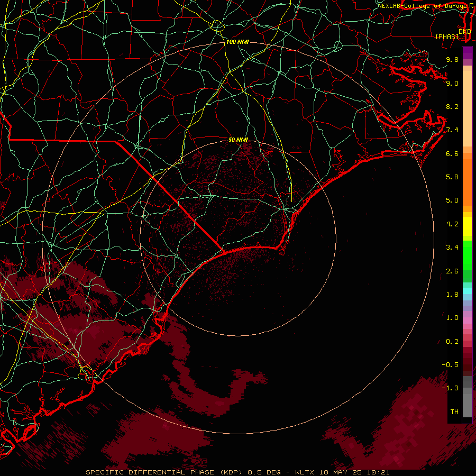This screenshot has height=476, width=476.
Task: Click the TH threshold label on legend
Action: point(454,412)
